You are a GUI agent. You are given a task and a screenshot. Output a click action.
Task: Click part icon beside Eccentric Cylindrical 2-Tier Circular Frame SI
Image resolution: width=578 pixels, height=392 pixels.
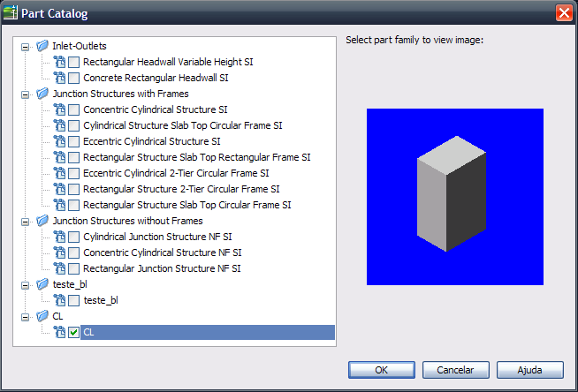[x=59, y=173]
